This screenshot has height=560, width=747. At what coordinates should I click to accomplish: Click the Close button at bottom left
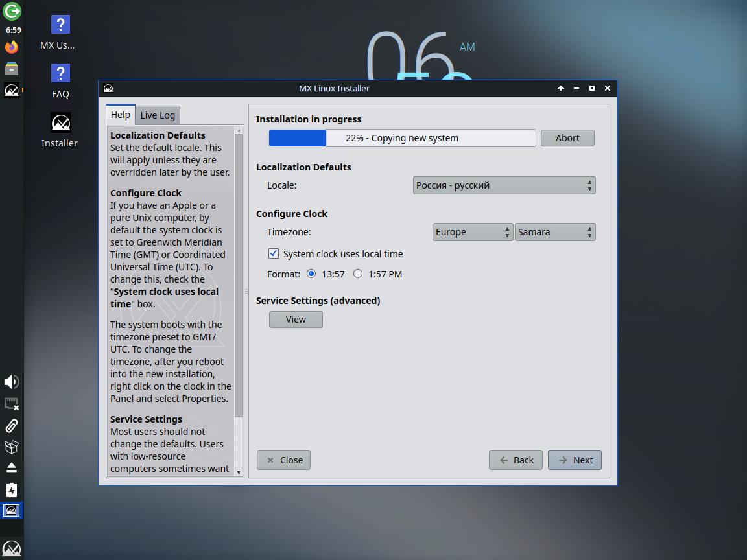point(283,460)
